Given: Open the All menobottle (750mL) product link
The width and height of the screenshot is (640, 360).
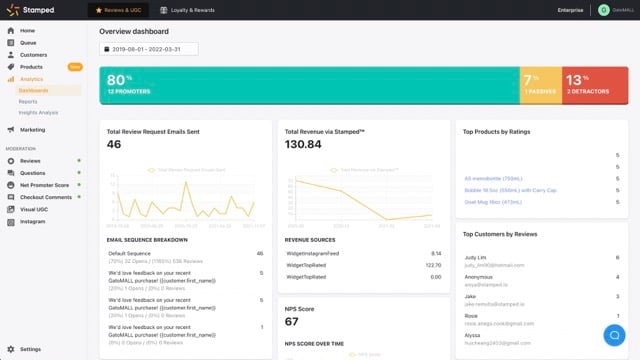Looking at the screenshot, I should click(493, 178).
